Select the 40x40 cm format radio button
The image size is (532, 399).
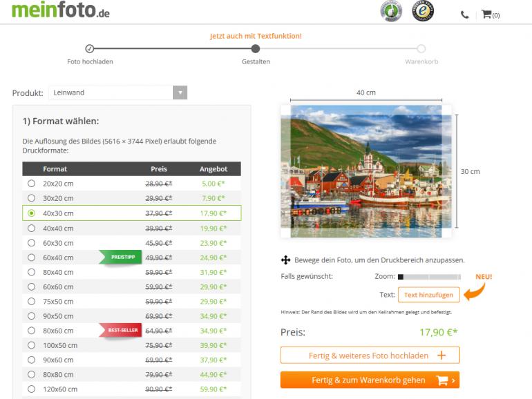pyautogui.click(x=31, y=228)
